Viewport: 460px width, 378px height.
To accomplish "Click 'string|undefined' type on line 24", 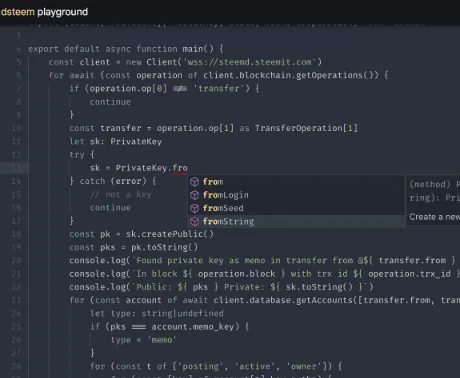I will (x=182, y=313).
